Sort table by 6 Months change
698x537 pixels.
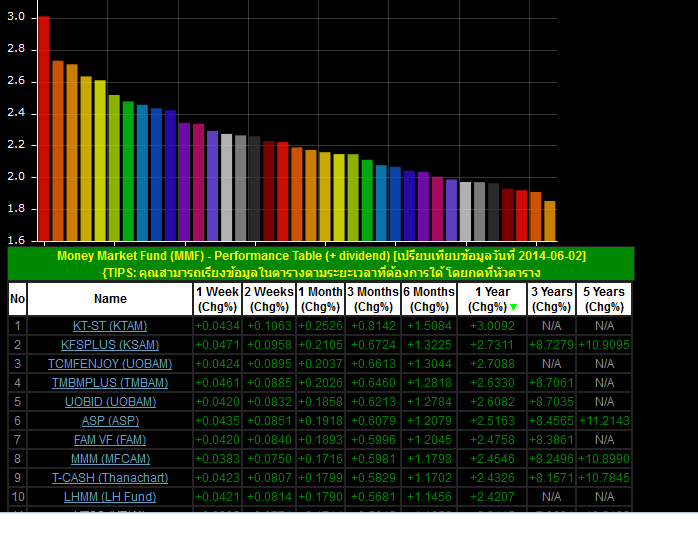point(429,299)
